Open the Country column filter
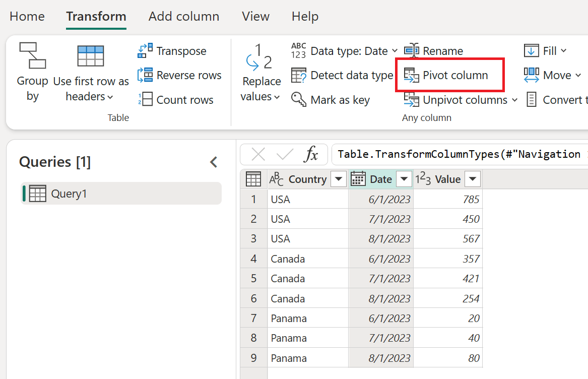This screenshot has height=379, width=588. pos(338,179)
